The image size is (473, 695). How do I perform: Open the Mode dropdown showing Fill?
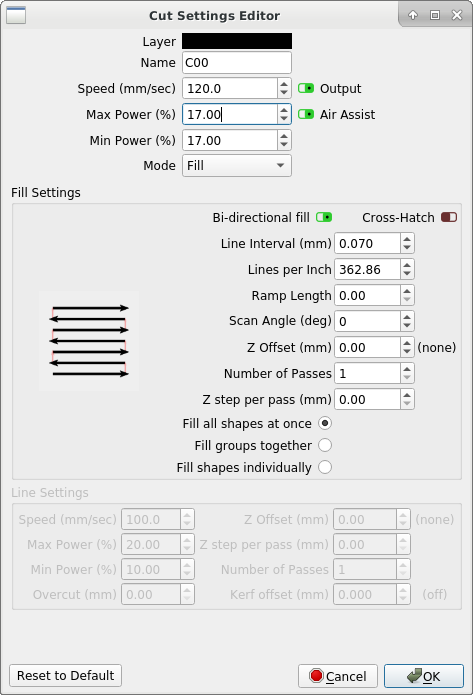coord(237,166)
